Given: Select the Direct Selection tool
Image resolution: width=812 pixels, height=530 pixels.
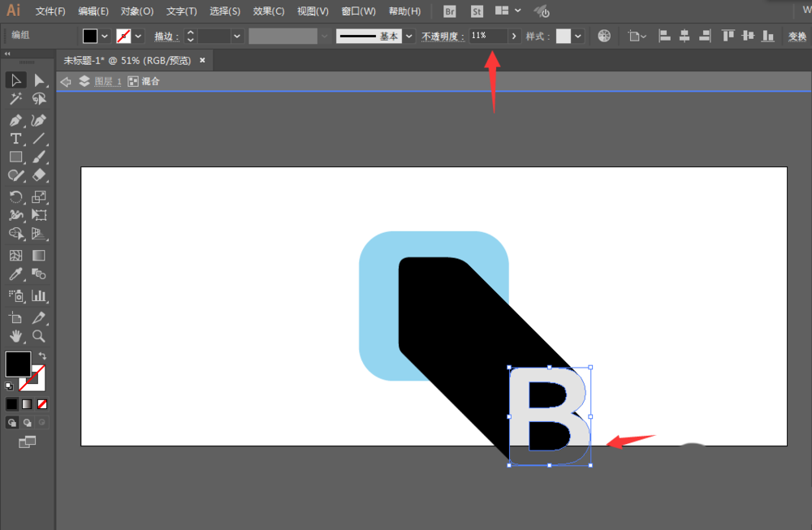Looking at the screenshot, I should click(39, 80).
